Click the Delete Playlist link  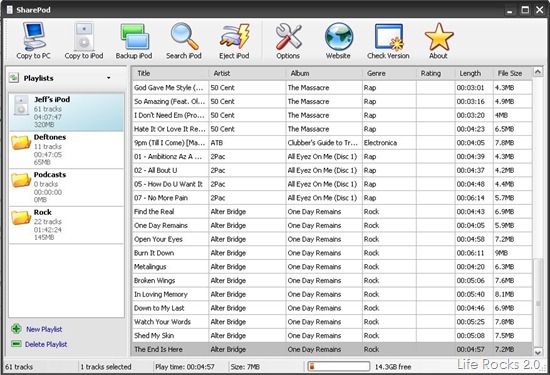(46, 344)
